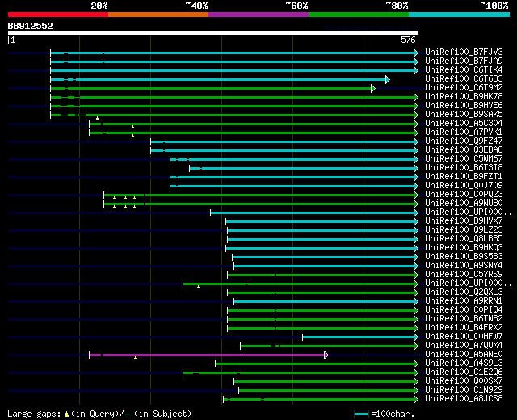Image resolution: width=517 pixels, height=420 pixels.
Task: Select the UniRef100_A9NU80 label
Action: click(464, 204)
